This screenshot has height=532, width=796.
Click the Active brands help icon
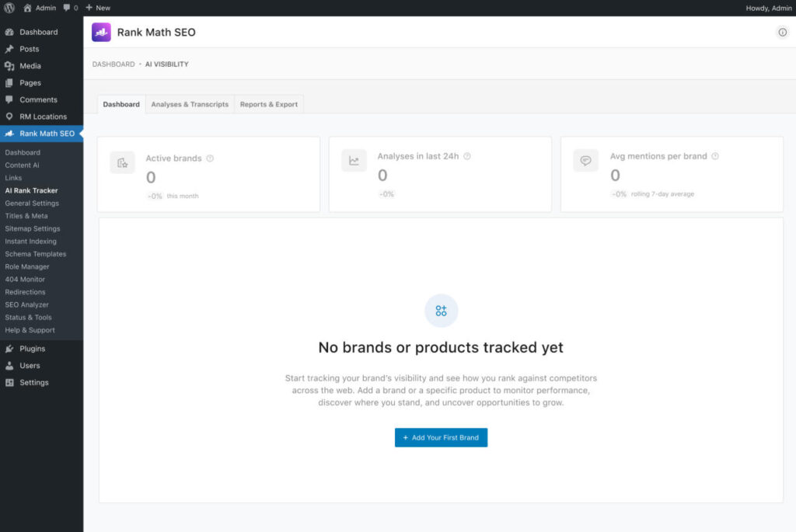tap(210, 158)
